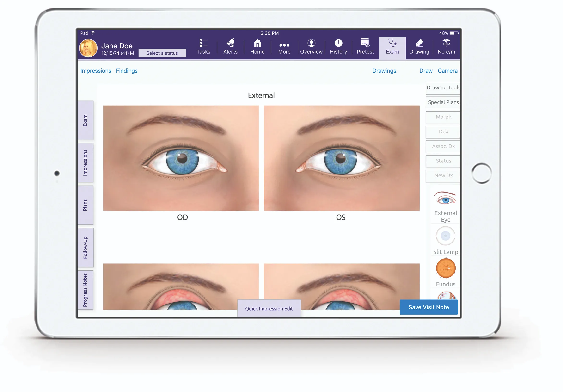Click the Home icon
This screenshot has width=563, height=392.
pyautogui.click(x=257, y=47)
